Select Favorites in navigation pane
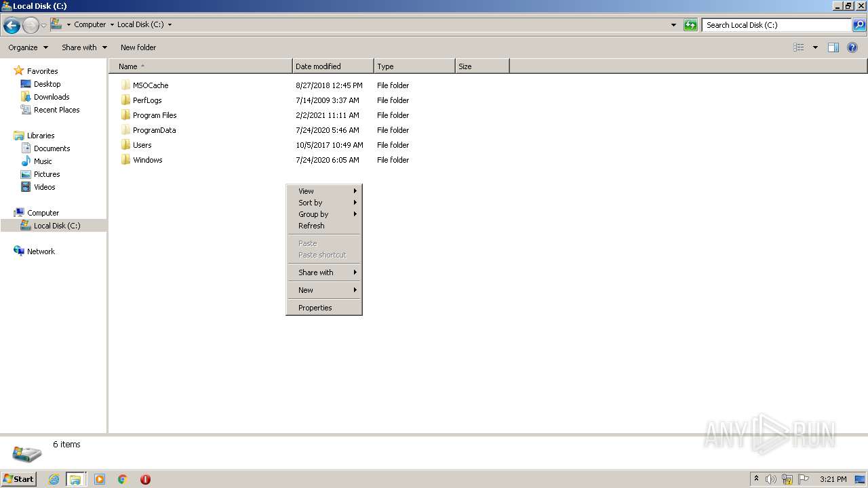The height and width of the screenshot is (488, 868). pyautogui.click(x=42, y=71)
